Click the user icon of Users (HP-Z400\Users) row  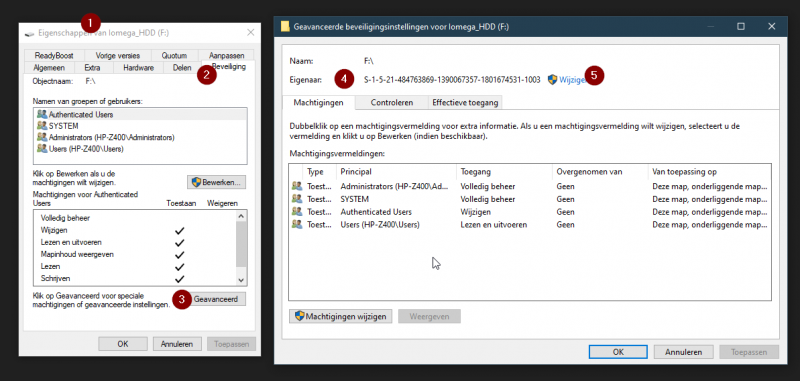(296, 224)
